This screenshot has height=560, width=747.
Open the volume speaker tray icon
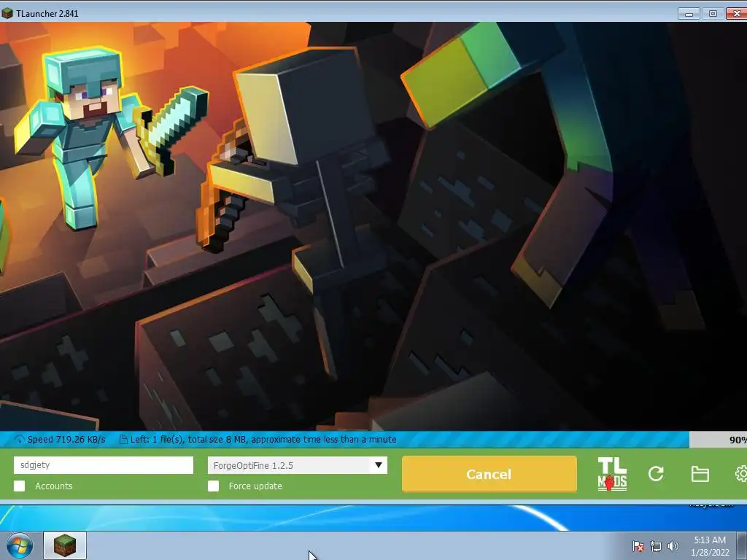click(673, 546)
